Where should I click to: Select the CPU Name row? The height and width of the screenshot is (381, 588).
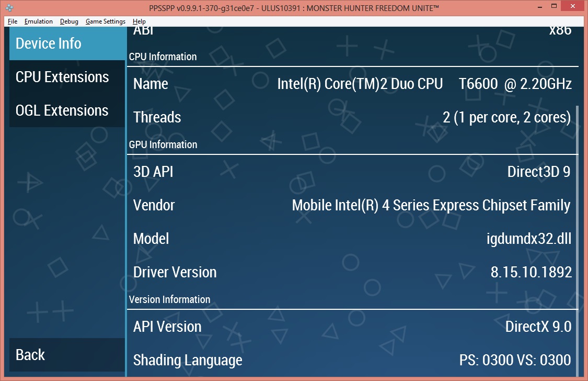(x=352, y=84)
